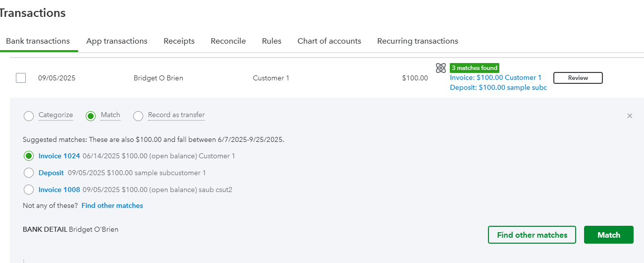Open the Invoice 1024 link
644x263 pixels.
point(59,156)
